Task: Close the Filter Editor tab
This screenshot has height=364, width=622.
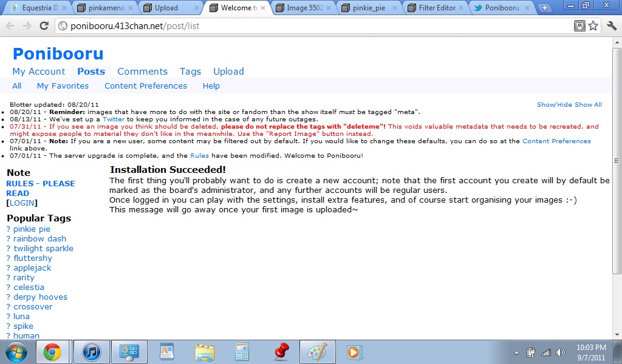Action: 461,7
